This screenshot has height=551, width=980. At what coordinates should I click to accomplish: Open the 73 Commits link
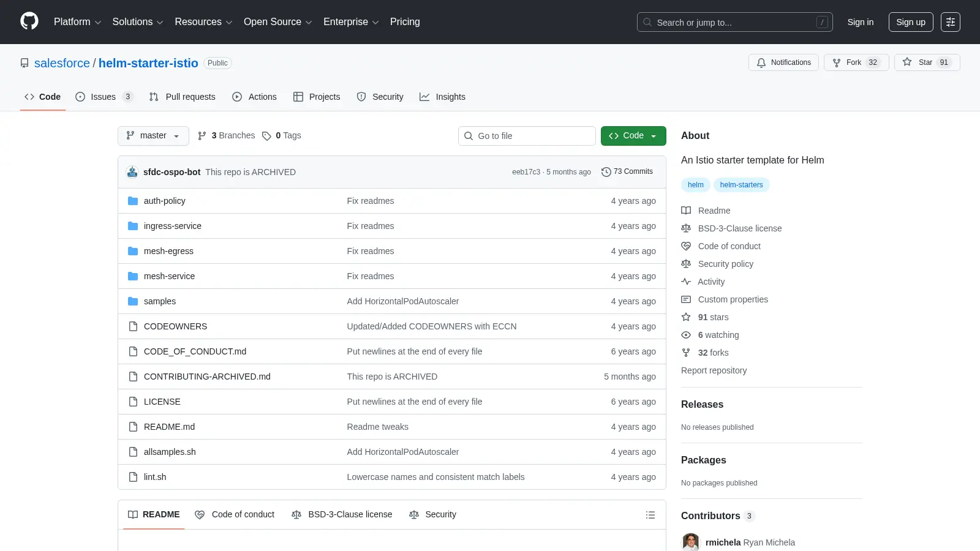[627, 172]
